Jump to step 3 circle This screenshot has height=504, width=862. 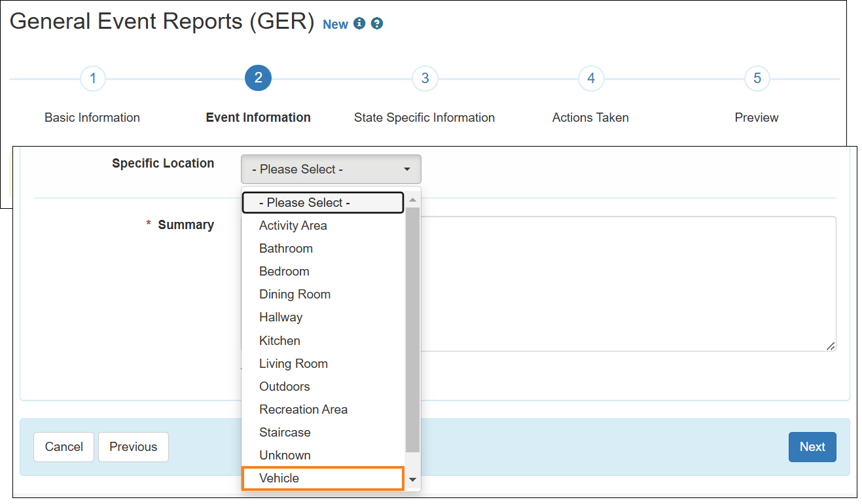tap(425, 79)
